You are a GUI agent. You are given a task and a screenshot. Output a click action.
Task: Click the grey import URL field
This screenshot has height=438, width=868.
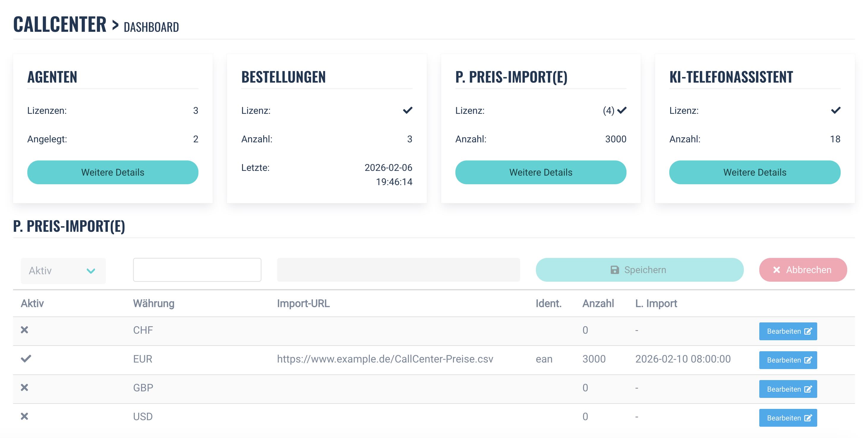[398, 270]
